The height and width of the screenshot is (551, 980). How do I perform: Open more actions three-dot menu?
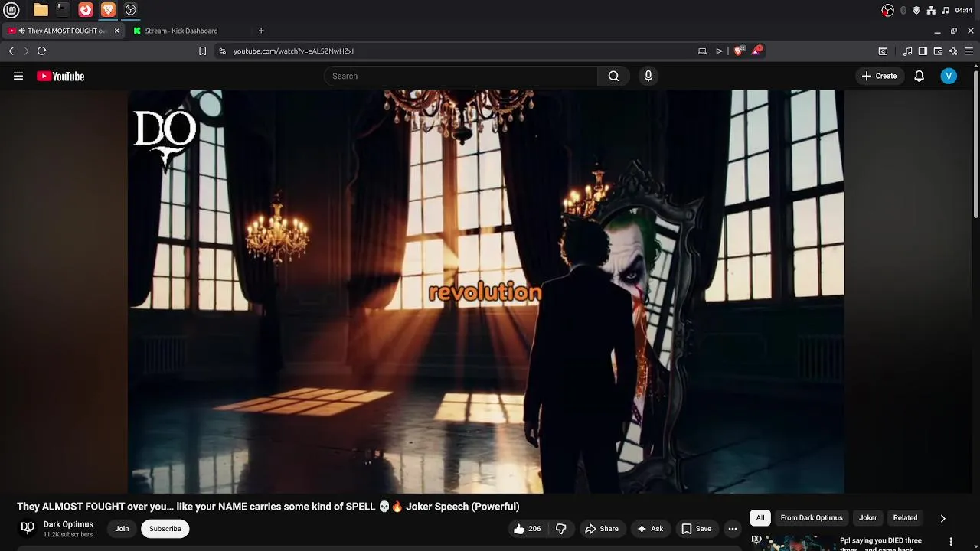733,529
